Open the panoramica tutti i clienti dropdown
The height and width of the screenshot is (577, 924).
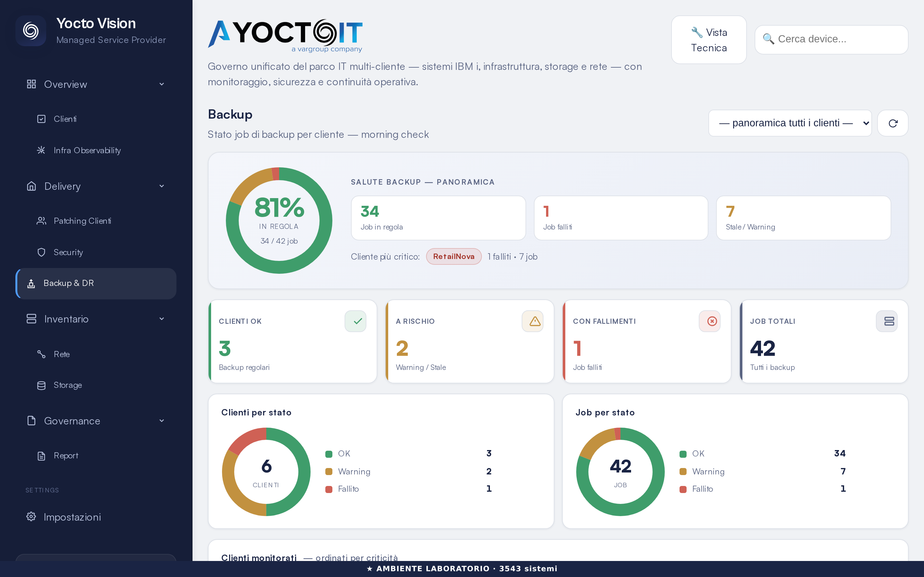point(790,123)
